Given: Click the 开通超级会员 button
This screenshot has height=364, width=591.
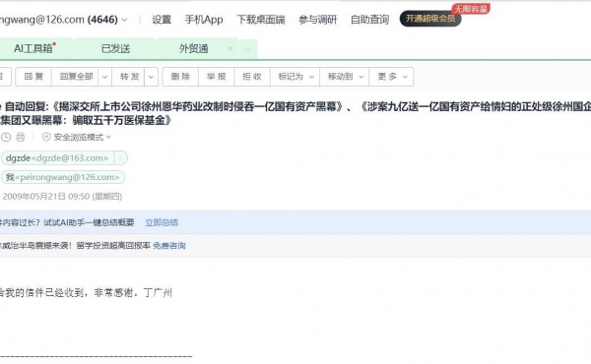Looking at the screenshot, I should [x=430, y=19].
